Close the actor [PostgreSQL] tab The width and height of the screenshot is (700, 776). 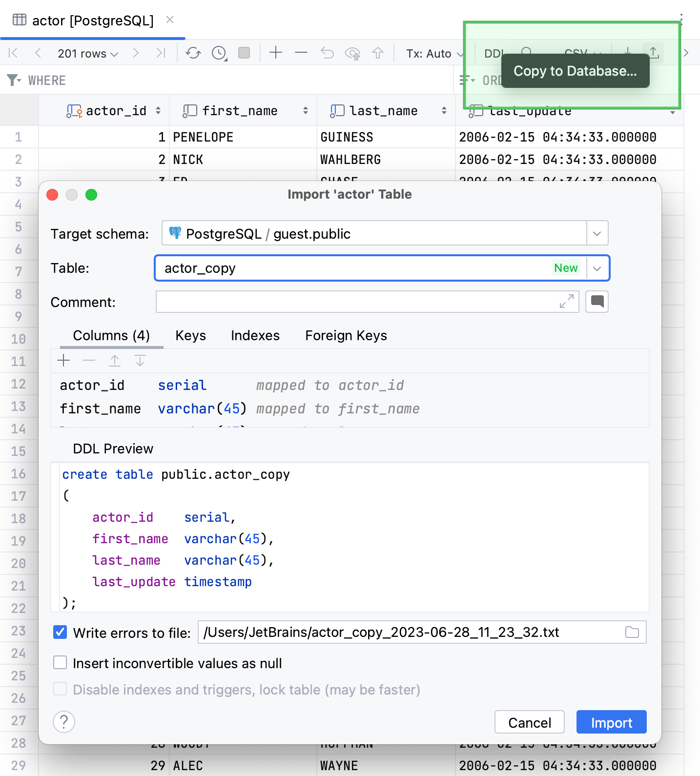tap(170, 20)
